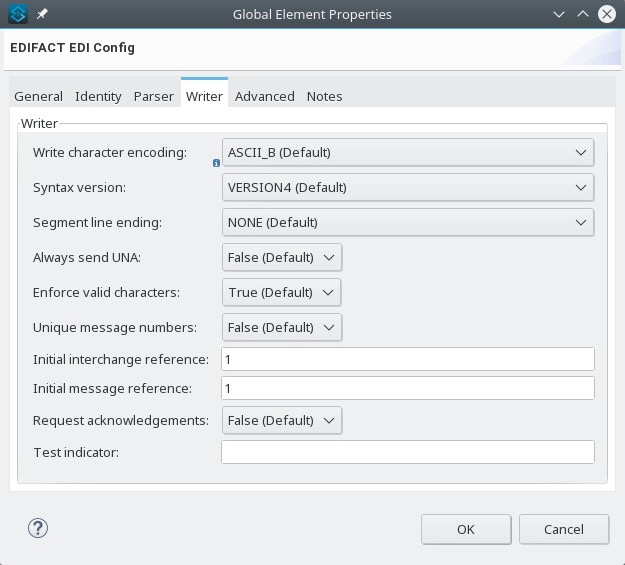This screenshot has width=625, height=565.
Task: Maximize dialog using the up chevron icon
Action: coord(583,14)
